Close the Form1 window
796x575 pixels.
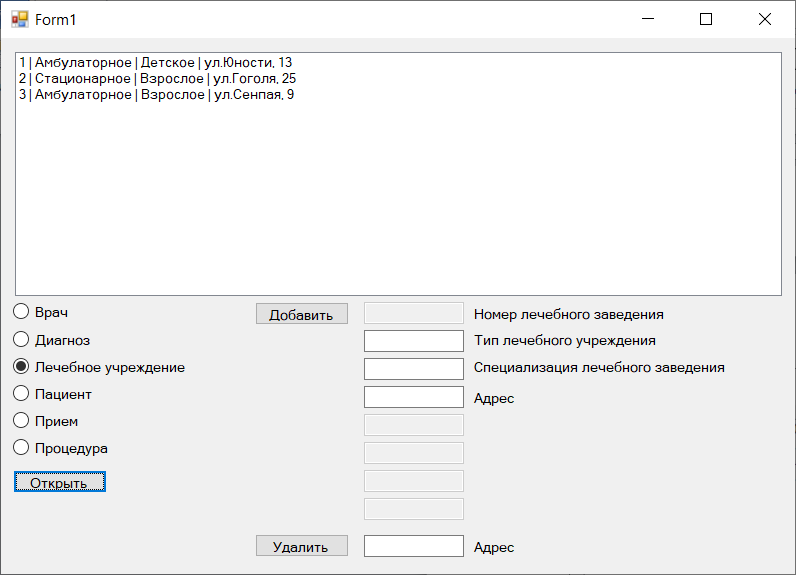[x=765, y=19]
